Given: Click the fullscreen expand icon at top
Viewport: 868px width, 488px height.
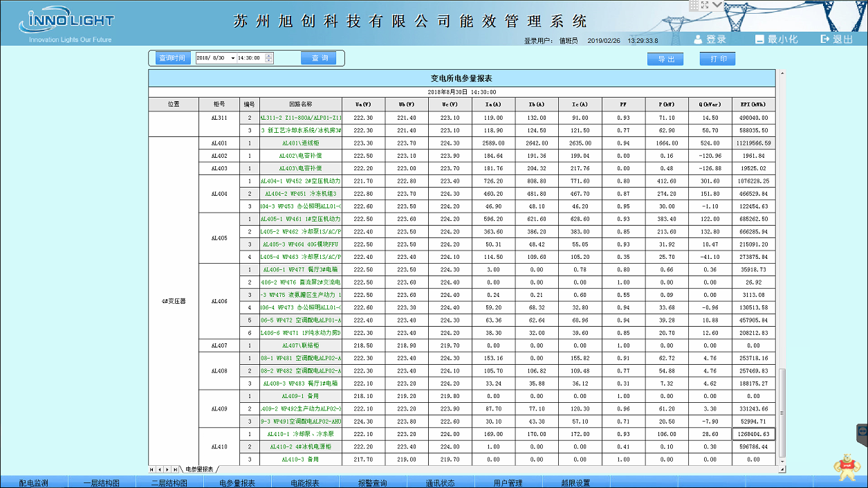Looking at the screenshot, I should pyautogui.click(x=705, y=5).
